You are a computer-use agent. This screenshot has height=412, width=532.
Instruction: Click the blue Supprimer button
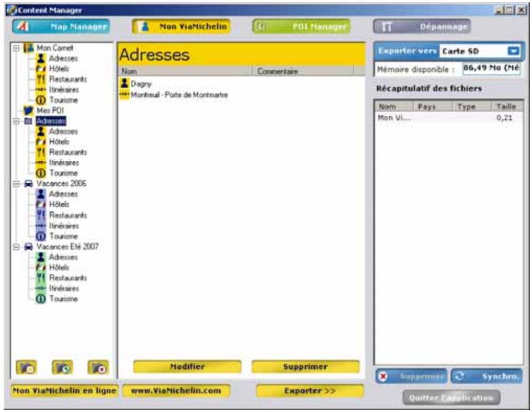(411, 376)
